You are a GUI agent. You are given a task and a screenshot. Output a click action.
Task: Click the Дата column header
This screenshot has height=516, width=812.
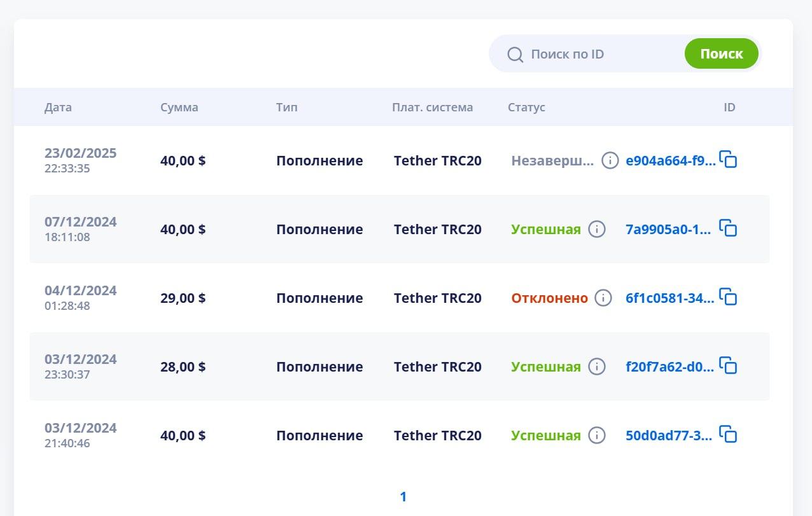click(58, 108)
